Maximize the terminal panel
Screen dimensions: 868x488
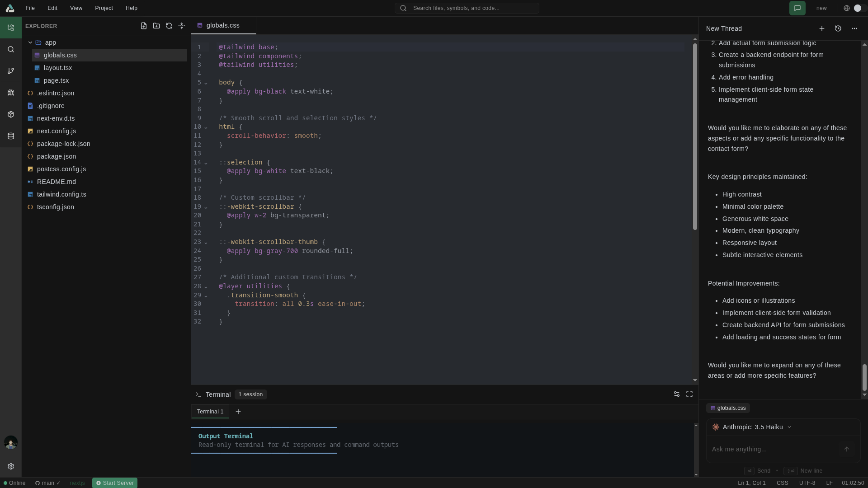pos(689,394)
